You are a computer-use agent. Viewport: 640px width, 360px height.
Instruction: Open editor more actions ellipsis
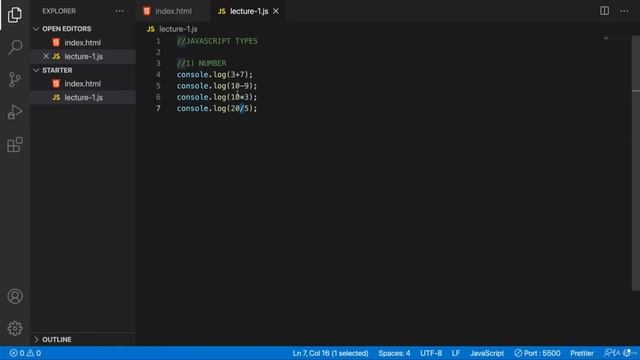624,11
